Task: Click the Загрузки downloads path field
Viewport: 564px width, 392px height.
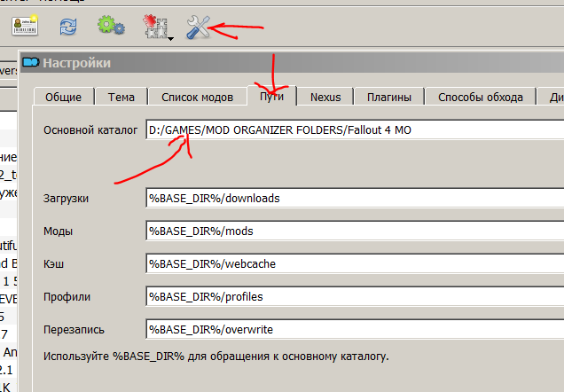Action: 355,198
